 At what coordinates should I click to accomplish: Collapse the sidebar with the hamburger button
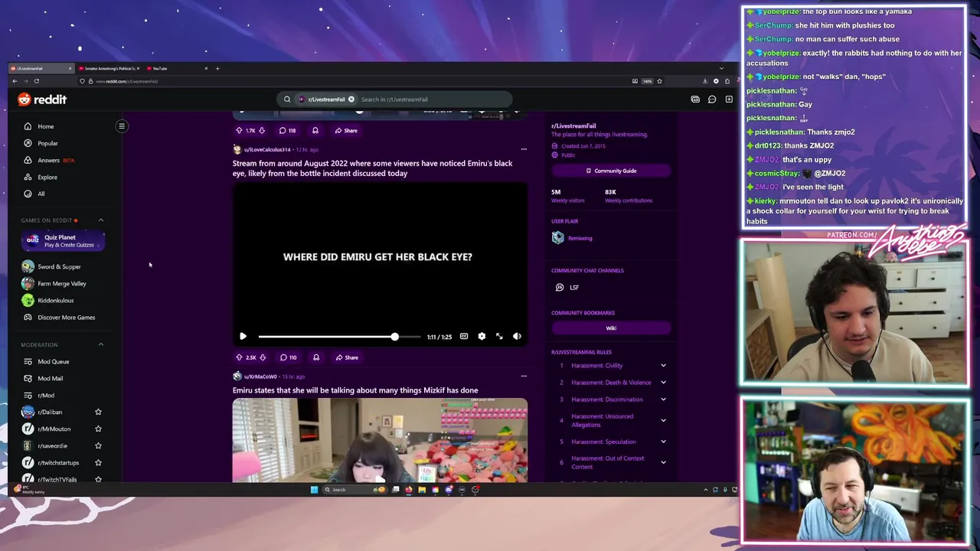[x=122, y=126]
